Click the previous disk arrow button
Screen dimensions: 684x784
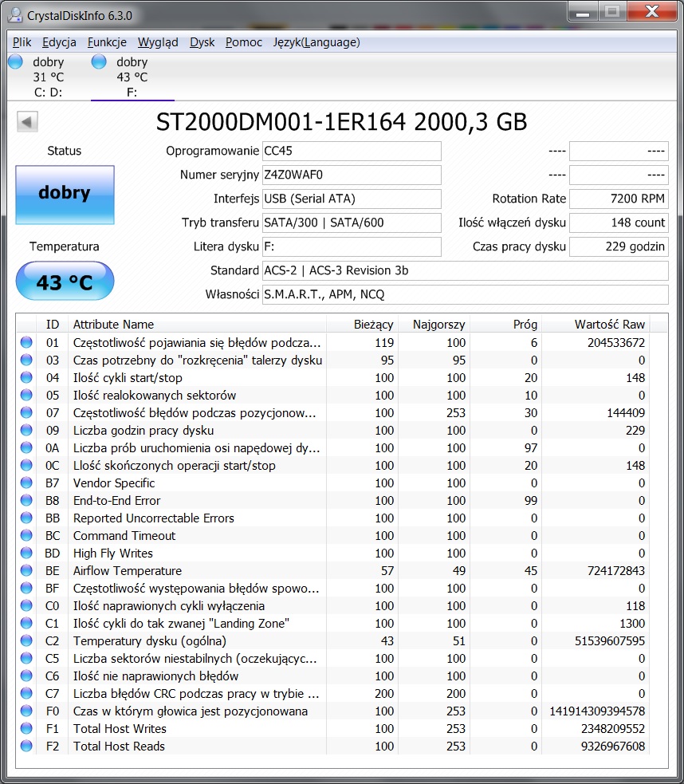tap(27, 121)
